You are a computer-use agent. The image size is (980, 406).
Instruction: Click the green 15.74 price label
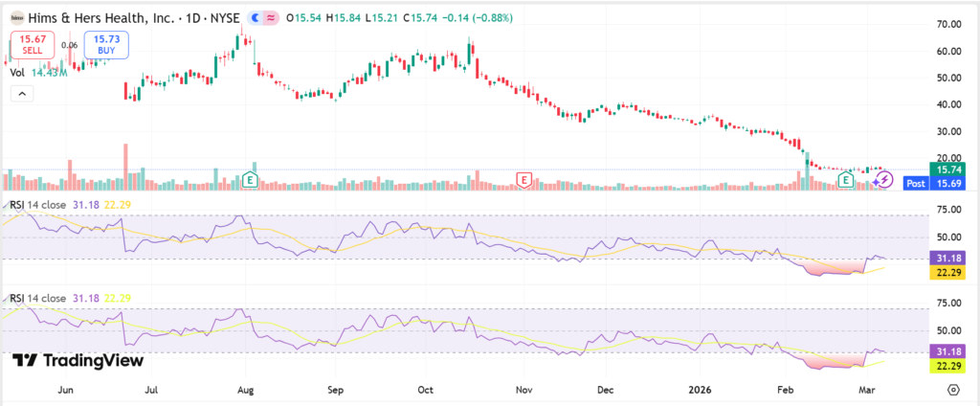click(x=947, y=169)
